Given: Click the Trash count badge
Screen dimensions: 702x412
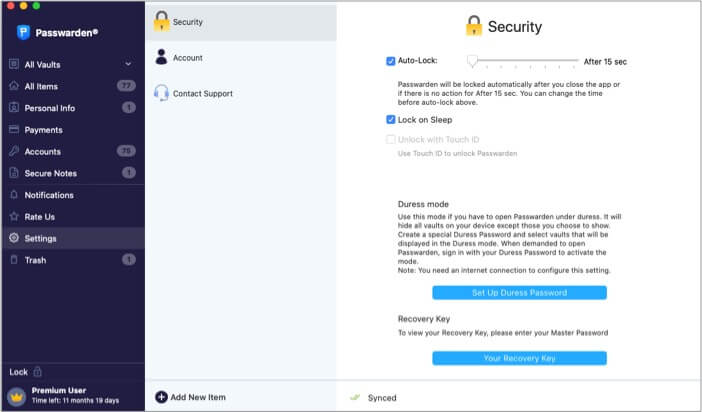Looking at the screenshot, I should click(128, 260).
